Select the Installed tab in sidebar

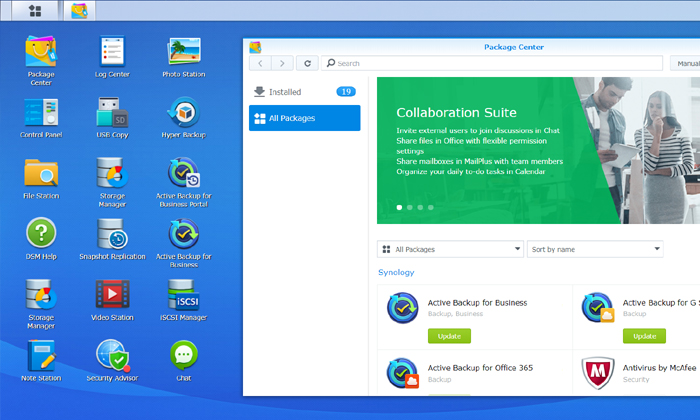304,92
